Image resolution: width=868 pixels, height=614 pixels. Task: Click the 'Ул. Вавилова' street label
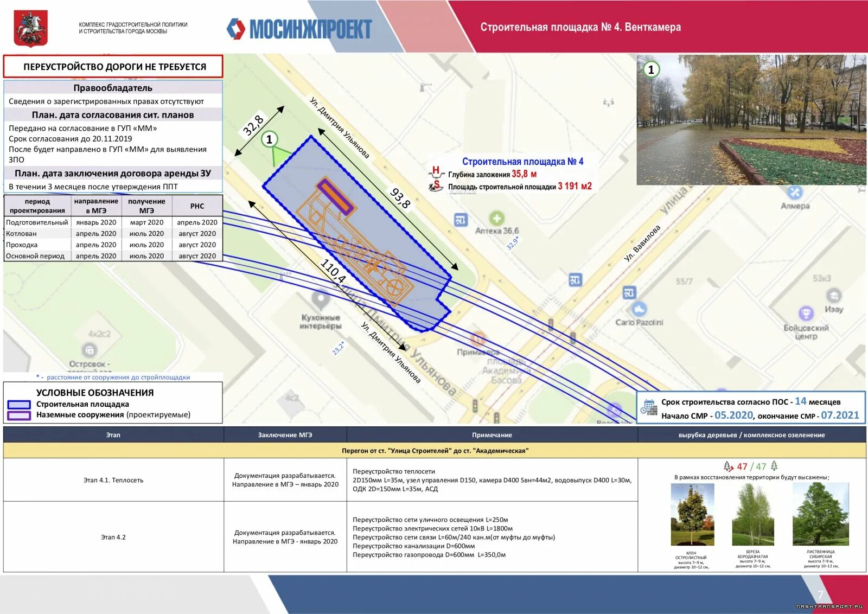642,244
